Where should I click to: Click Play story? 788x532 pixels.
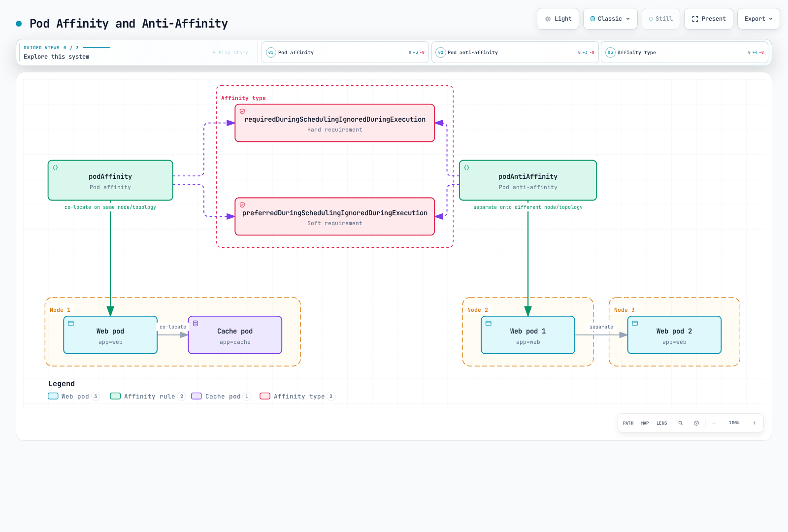coord(230,52)
